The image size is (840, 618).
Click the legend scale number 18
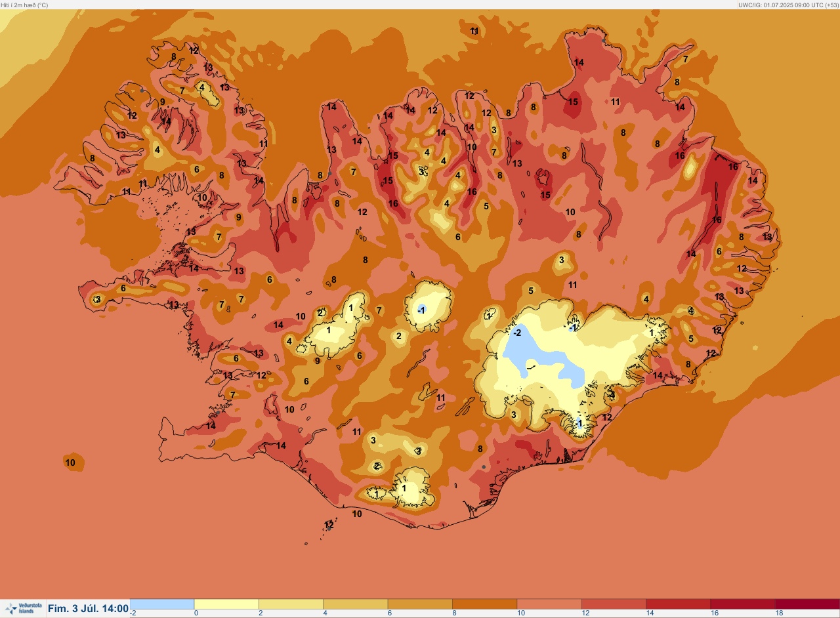tap(779, 613)
